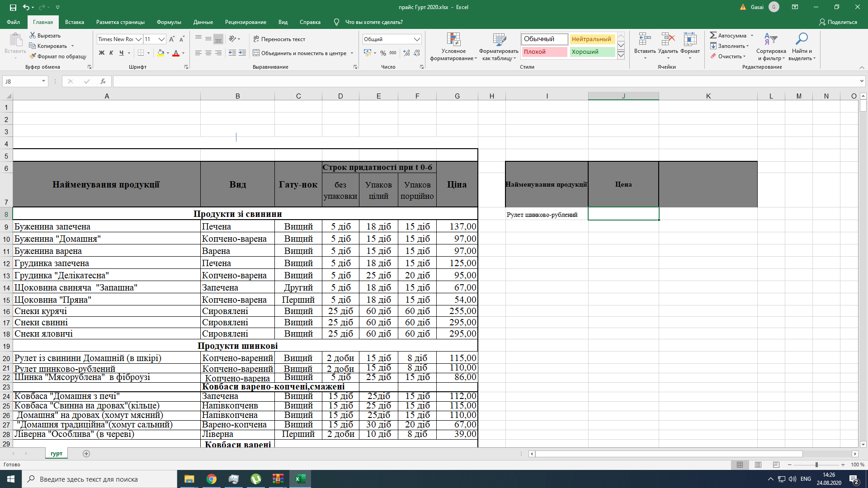Click the fill color paint bucket
868x488 pixels.
point(161,53)
